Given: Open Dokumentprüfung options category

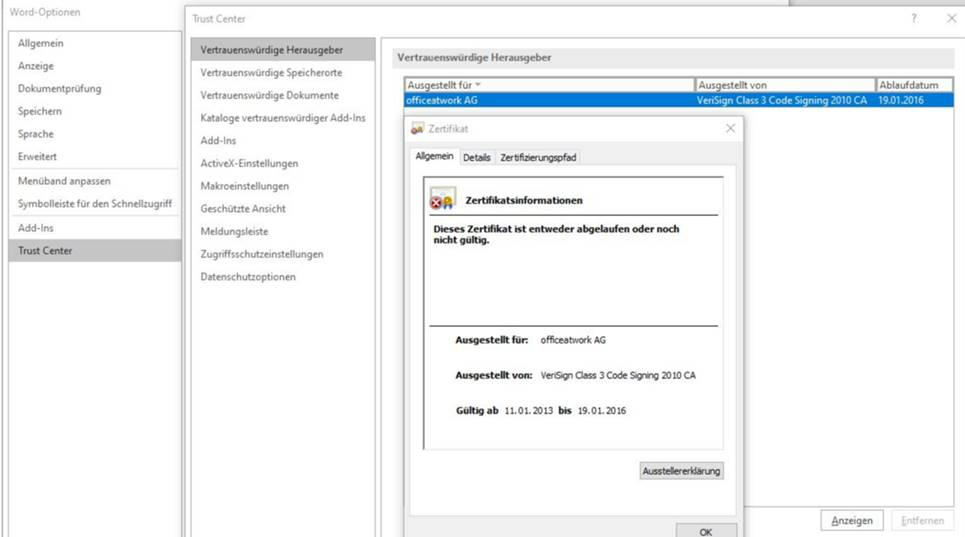Looking at the screenshot, I should point(59,89).
